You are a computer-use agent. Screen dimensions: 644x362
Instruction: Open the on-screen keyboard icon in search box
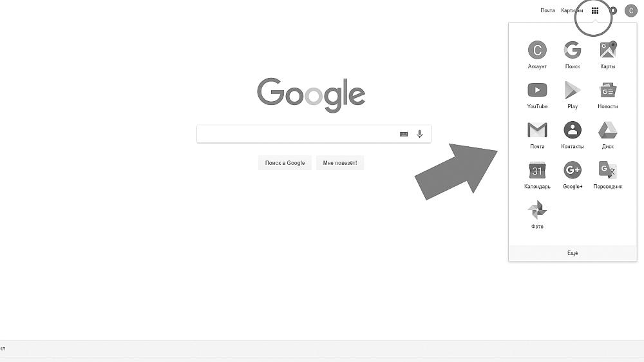point(404,134)
